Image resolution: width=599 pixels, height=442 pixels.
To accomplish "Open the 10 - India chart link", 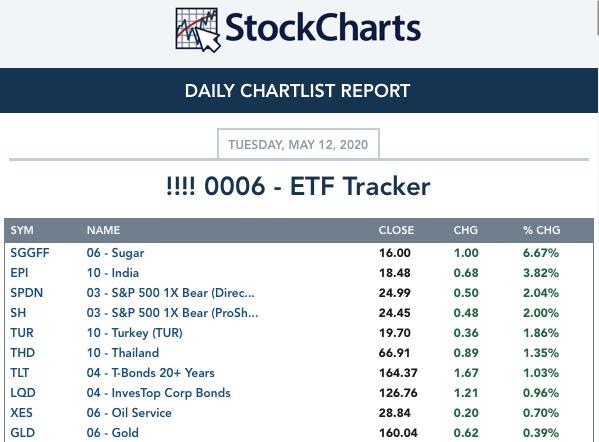I will (x=113, y=273).
